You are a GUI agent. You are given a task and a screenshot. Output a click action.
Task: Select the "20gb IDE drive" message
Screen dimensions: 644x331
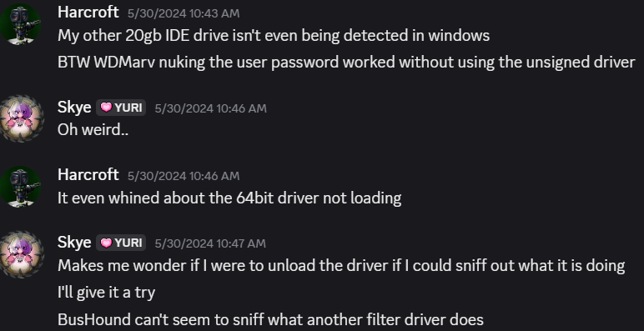tap(274, 36)
